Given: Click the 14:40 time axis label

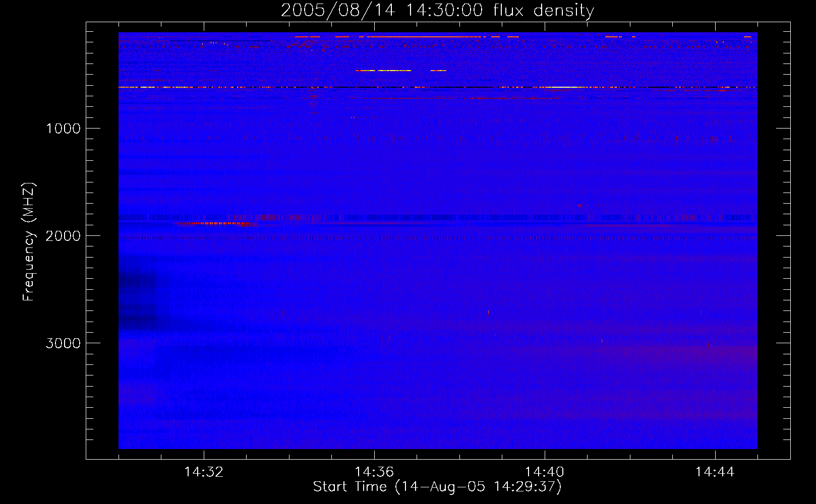Looking at the screenshot, I should tap(545, 472).
